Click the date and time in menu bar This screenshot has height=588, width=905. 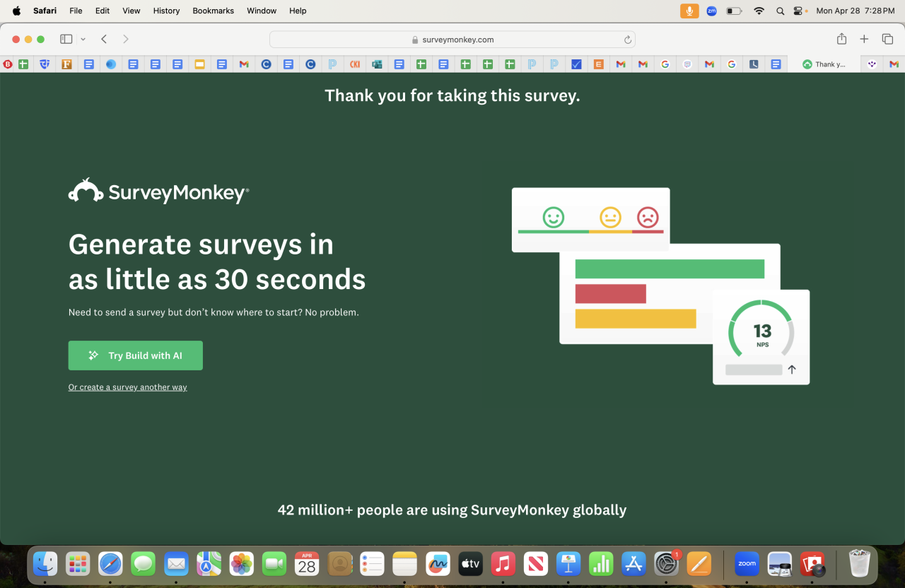click(x=855, y=11)
